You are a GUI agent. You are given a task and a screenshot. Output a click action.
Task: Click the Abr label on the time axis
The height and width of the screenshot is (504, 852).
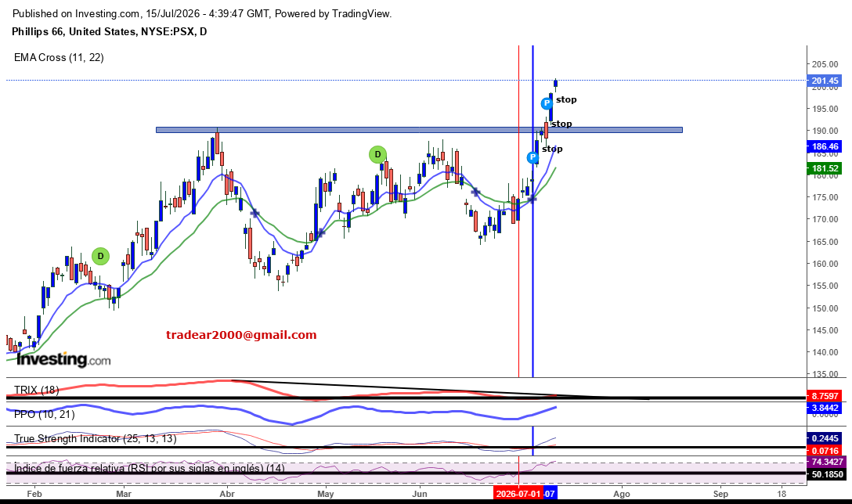click(226, 494)
